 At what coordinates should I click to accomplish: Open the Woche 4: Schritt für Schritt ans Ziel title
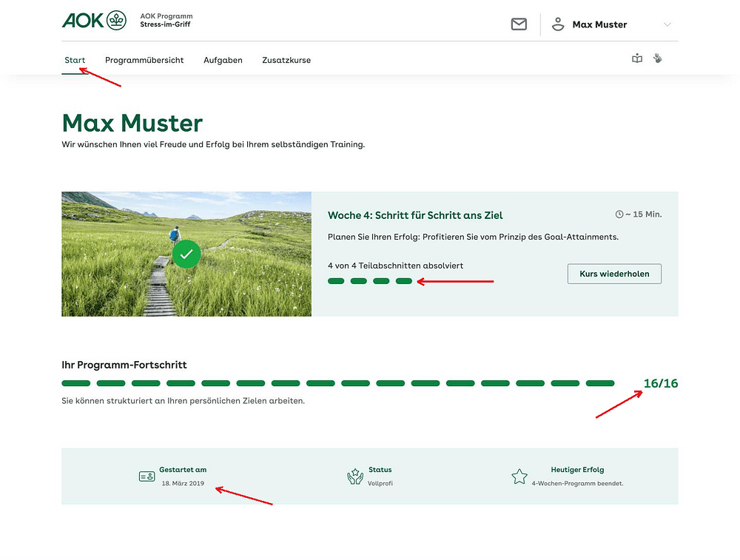click(415, 215)
